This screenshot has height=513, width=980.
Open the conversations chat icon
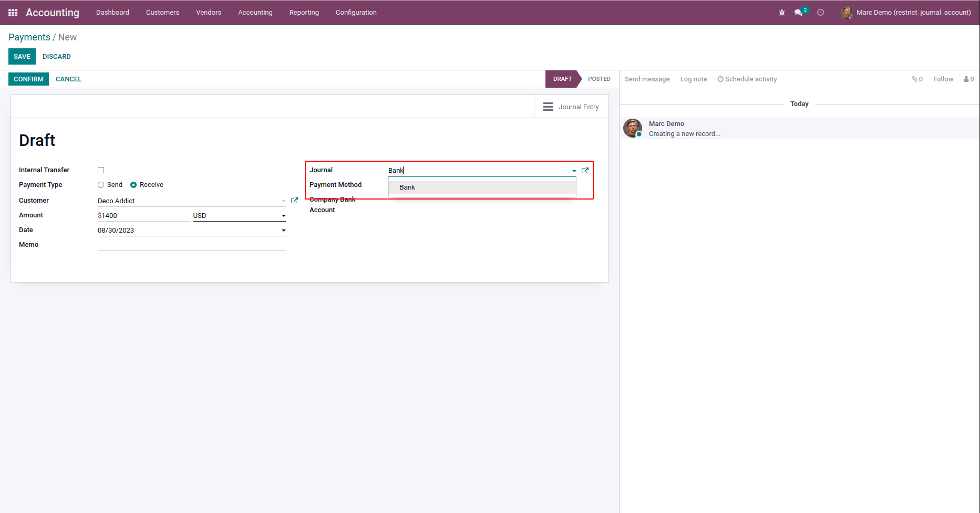[x=799, y=13]
